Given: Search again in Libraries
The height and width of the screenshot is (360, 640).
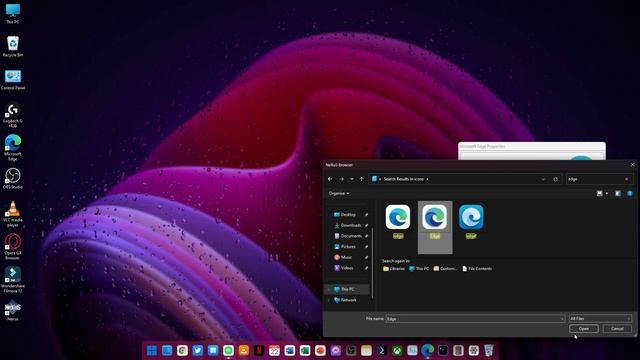Looking at the screenshot, I should pyautogui.click(x=394, y=269).
